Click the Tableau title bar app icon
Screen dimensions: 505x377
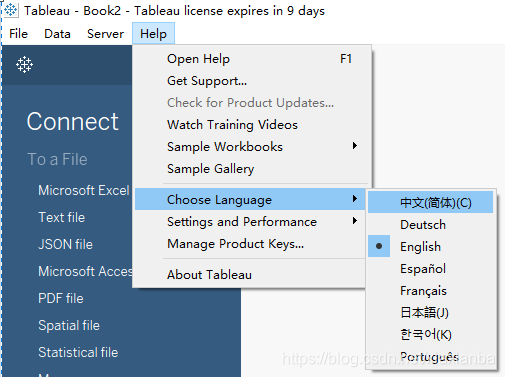[11, 10]
